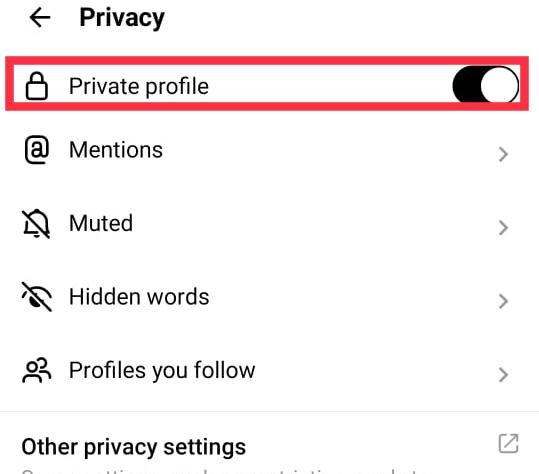Click the @ Mentions icon
Screen dimensions: 539x474
36,150
